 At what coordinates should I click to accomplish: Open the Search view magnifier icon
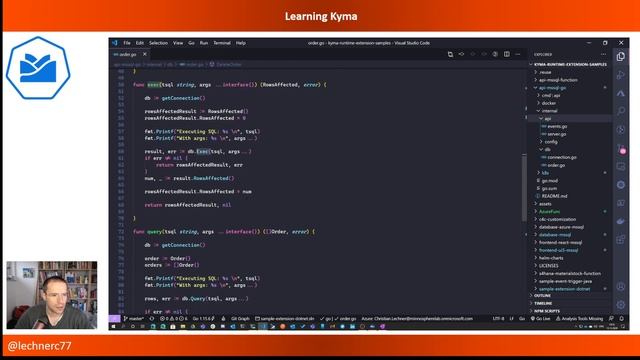[621, 111]
